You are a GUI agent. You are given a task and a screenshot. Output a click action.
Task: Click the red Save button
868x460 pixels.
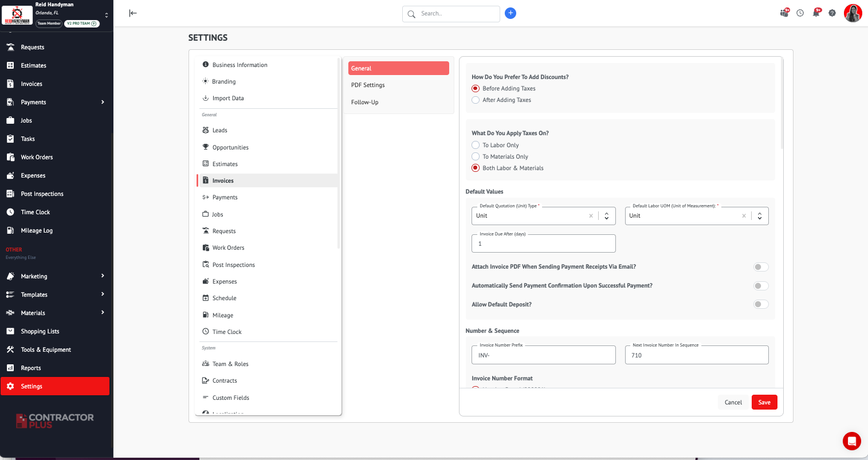764,402
